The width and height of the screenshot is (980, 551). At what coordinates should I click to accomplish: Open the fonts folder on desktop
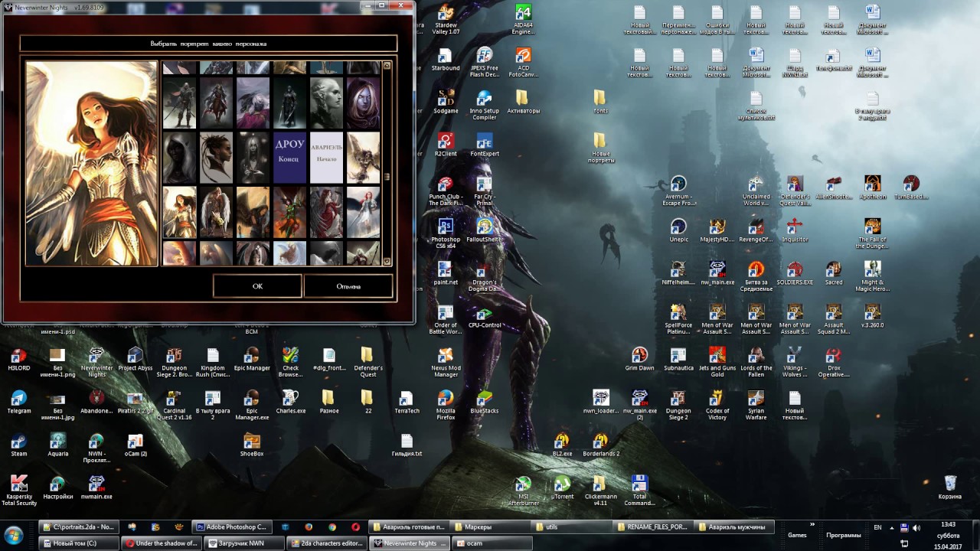600,102
